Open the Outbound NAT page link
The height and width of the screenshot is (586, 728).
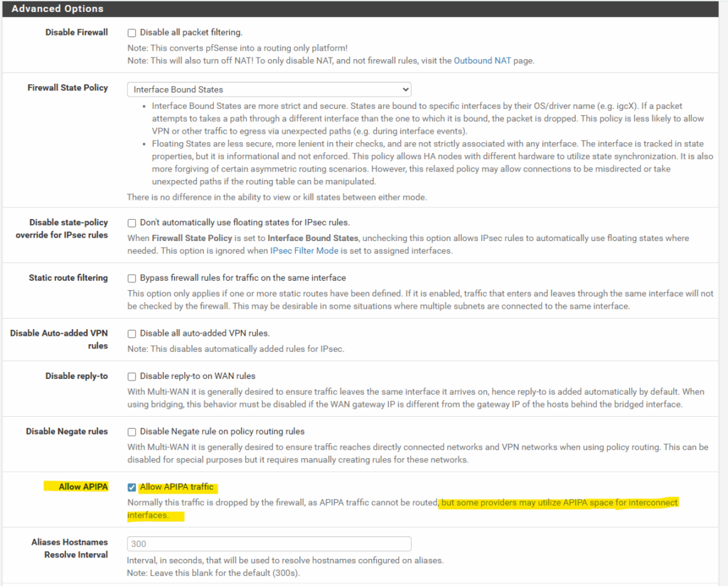tap(482, 60)
